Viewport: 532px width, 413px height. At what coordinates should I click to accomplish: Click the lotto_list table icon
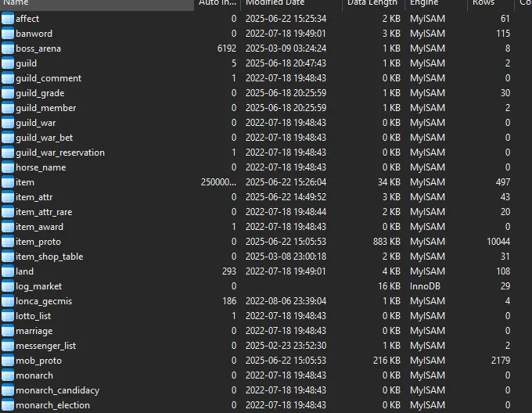click(x=8, y=316)
